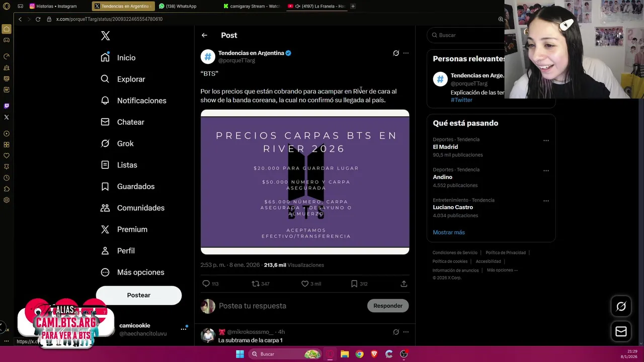Open Grok icon on mikrokosssmo reply

point(396,332)
